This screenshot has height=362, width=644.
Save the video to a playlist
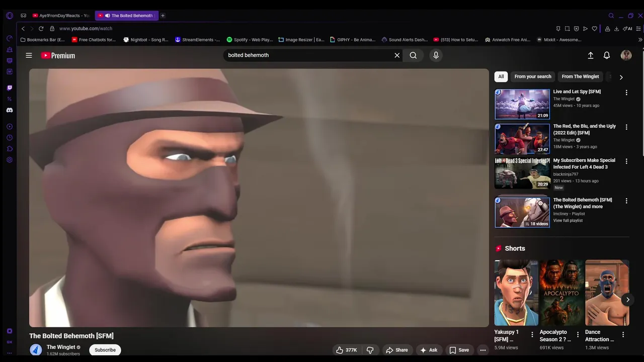459,350
